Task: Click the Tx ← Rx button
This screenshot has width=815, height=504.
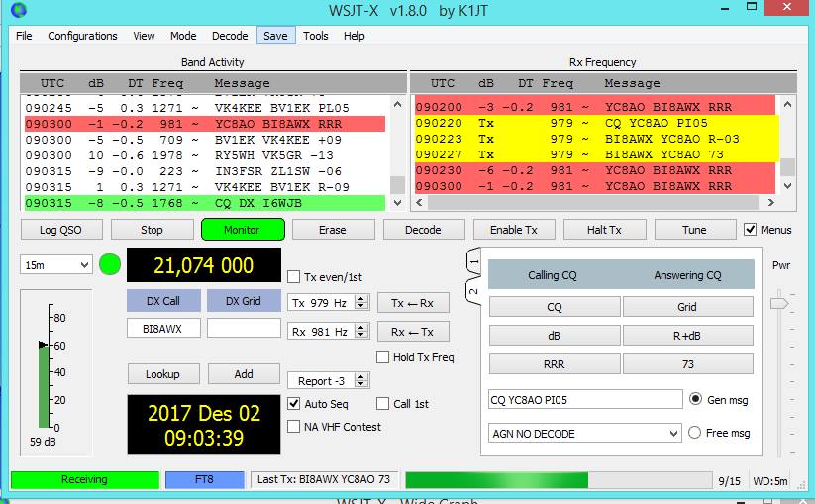Action: point(413,303)
